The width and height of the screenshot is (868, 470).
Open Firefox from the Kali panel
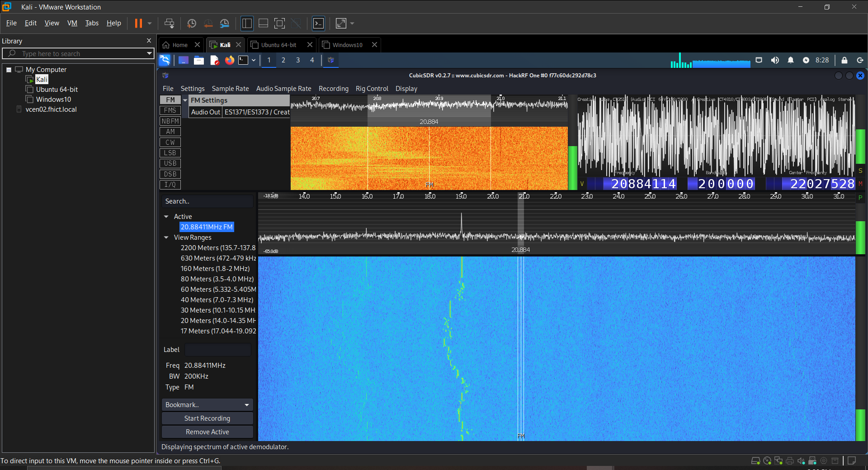[230, 60]
